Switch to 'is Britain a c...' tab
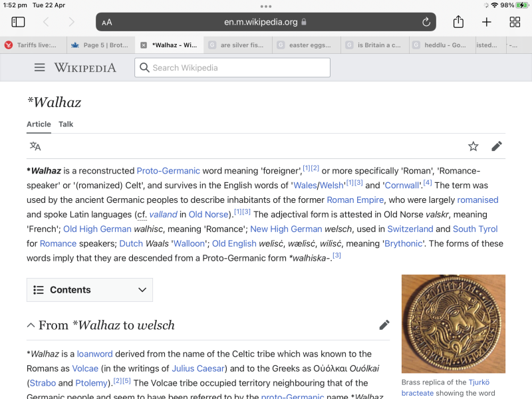 pyautogui.click(x=375, y=45)
